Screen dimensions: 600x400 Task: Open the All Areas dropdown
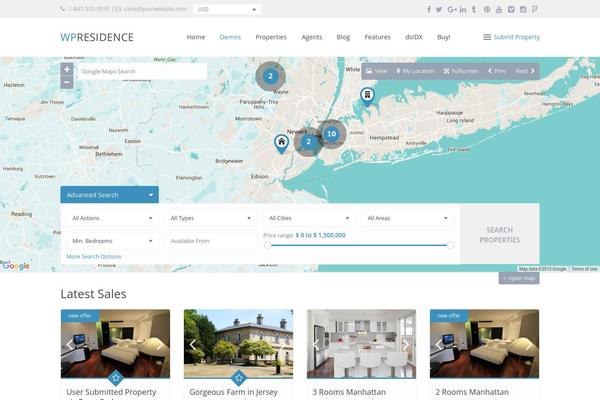pos(408,218)
